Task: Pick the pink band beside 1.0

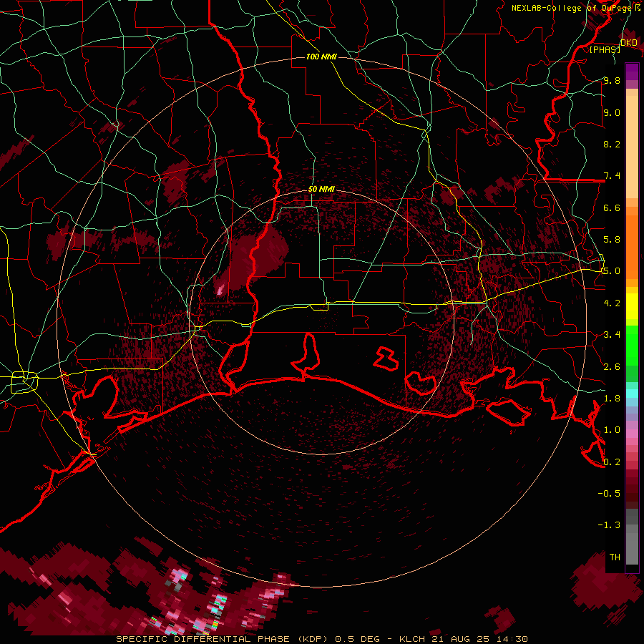Action: 632,434
